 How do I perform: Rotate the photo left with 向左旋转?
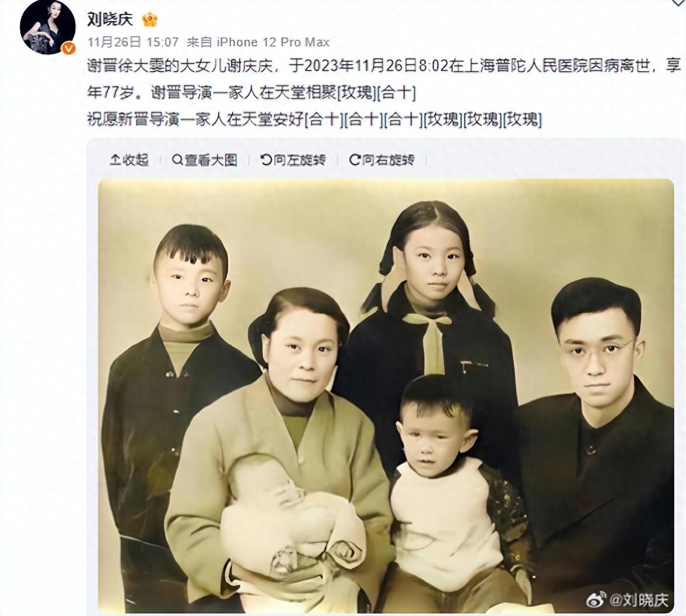(293, 160)
